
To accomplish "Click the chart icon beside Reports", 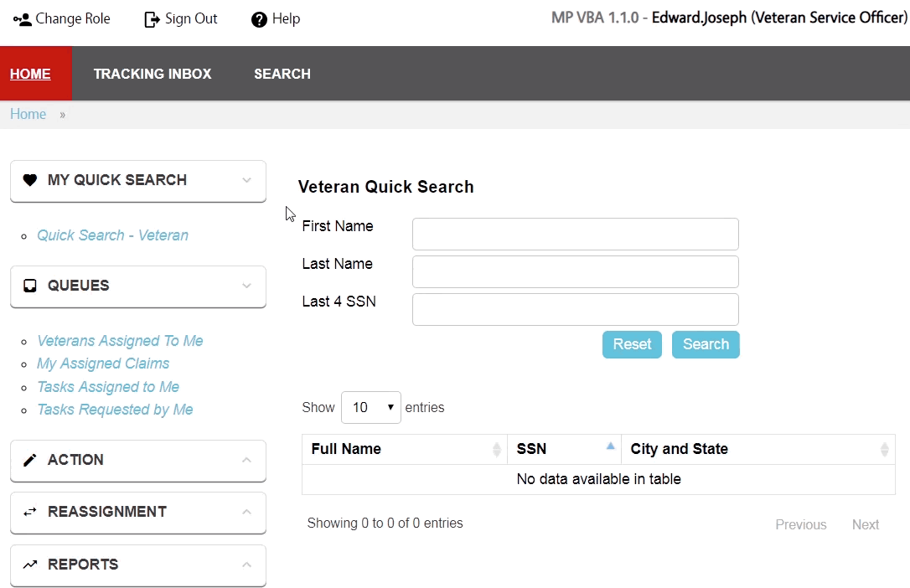I will pyautogui.click(x=30, y=564).
